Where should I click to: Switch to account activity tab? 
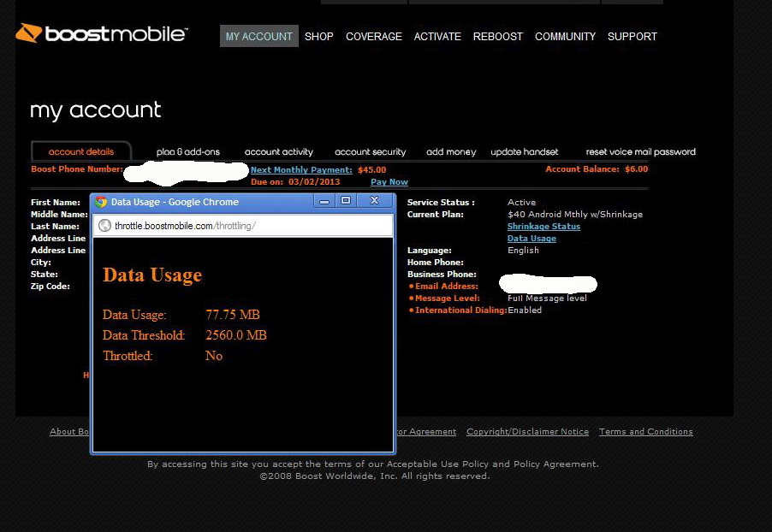[x=279, y=152]
